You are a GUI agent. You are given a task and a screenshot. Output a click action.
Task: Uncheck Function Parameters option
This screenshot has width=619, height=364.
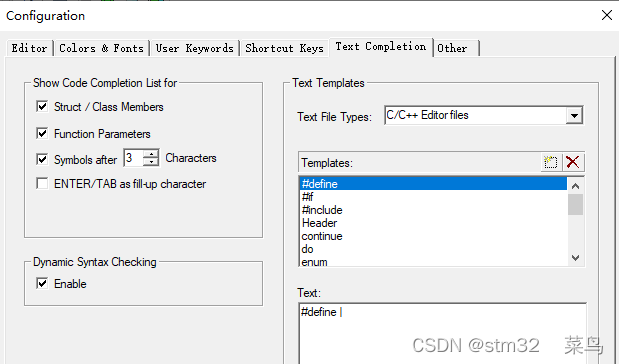click(42, 133)
